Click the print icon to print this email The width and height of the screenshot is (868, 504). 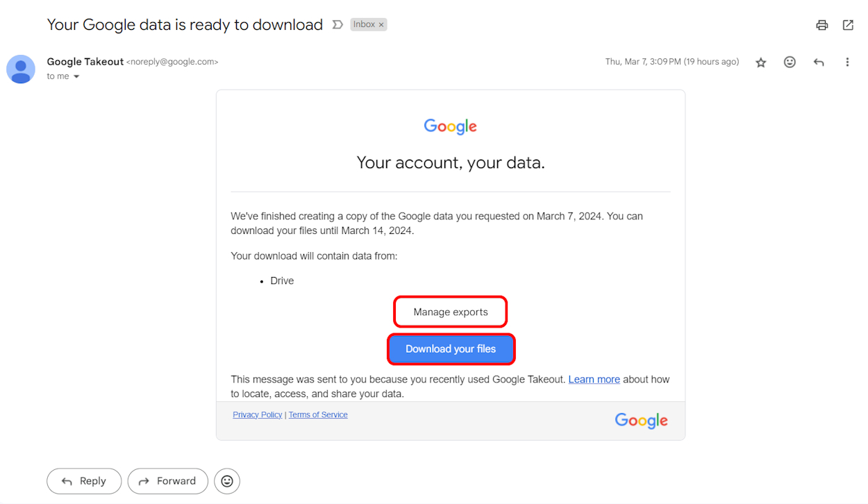(821, 24)
